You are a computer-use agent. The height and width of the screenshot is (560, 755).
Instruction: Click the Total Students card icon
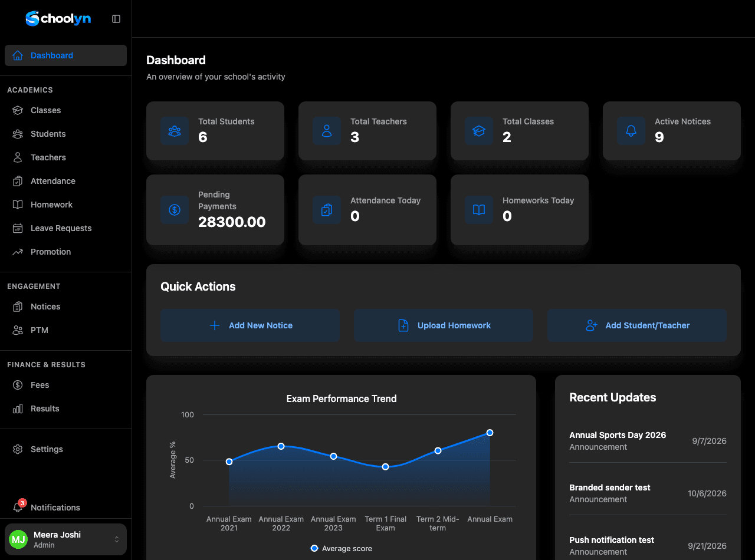pyautogui.click(x=175, y=131)
